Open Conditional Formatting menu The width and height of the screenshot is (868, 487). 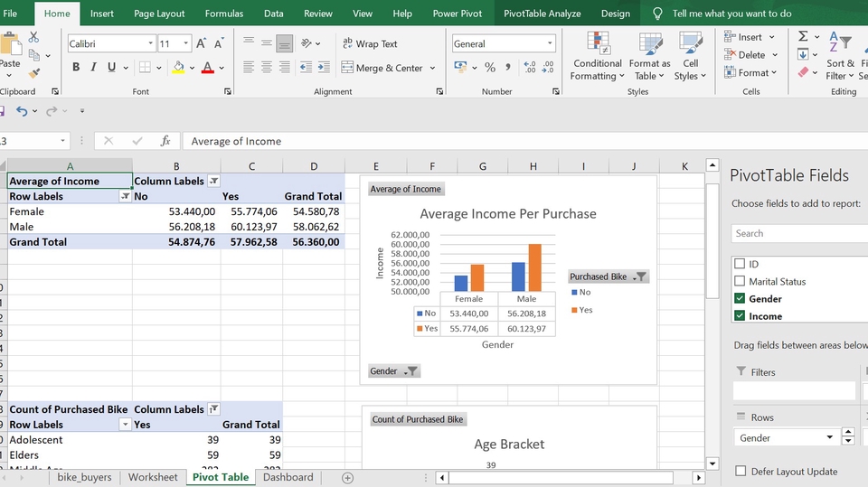pyautogui.click(x=598, y=56)
